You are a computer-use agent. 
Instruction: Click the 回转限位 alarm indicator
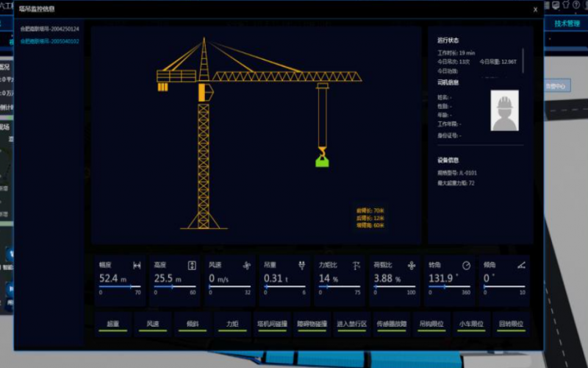click(510, 323)
